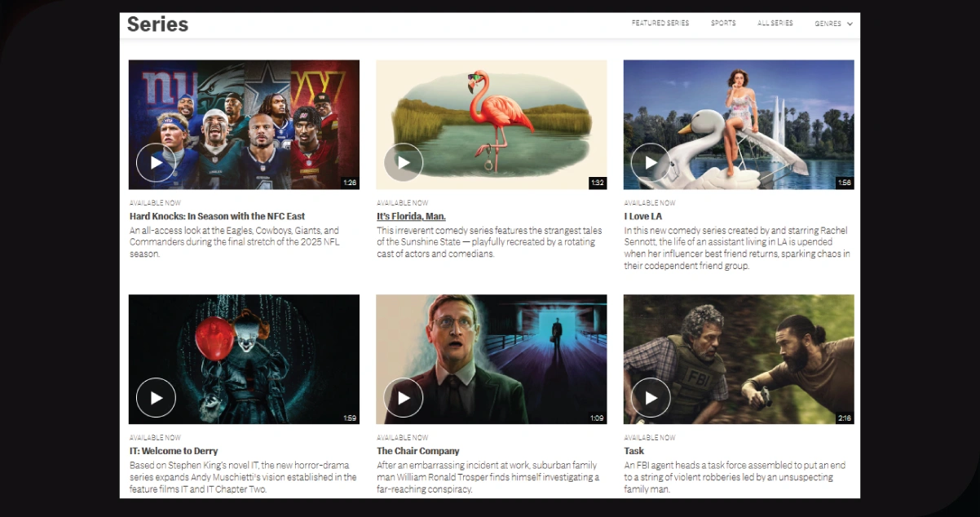Image resolution: width=980 pixels, height=517 pixels.
Task: Go to the All Series tab
Action: tap(775, 24)
